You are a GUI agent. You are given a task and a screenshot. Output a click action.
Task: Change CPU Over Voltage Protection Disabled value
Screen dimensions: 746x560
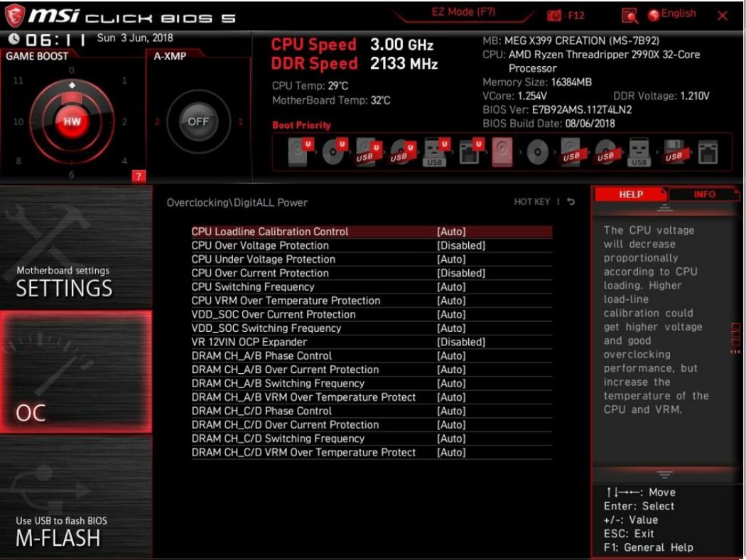(461, 245)
